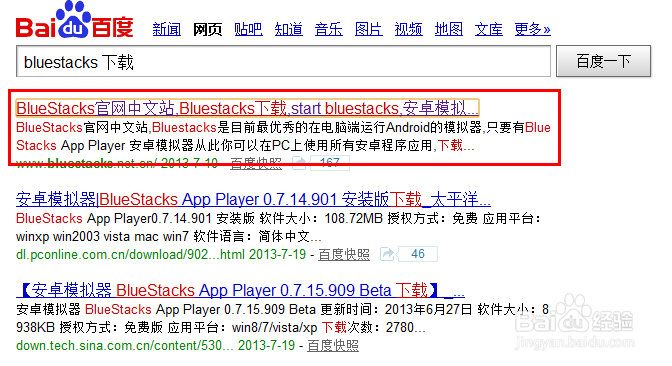Image resolution: width=672 pixels, height=366 pixels.
Task: Click the Baidu logo
Action: (75, 20)
